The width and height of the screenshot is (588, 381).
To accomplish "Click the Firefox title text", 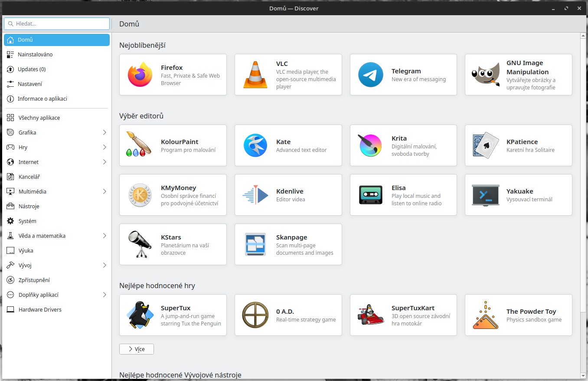I will point(172,68).
